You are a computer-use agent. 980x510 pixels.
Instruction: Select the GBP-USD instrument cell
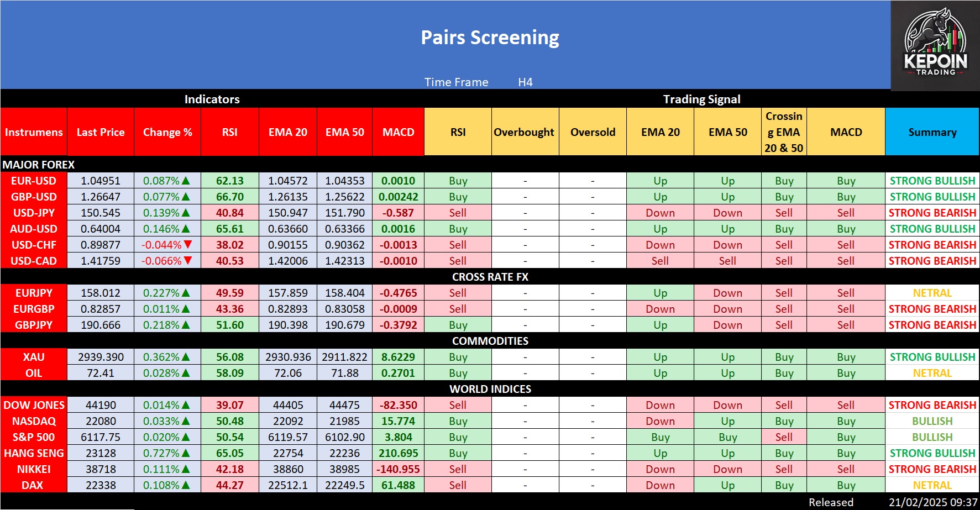(x=34, y=197)
